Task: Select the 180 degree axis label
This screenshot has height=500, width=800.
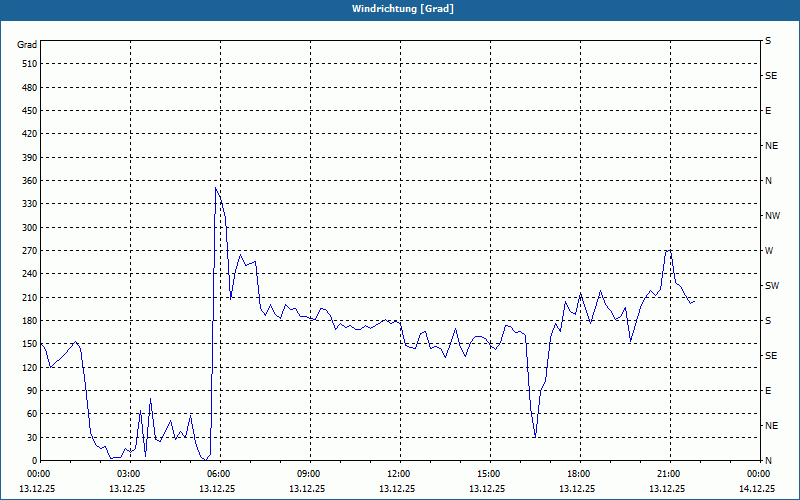Action: pyautogui.click(x=29, y=320)
